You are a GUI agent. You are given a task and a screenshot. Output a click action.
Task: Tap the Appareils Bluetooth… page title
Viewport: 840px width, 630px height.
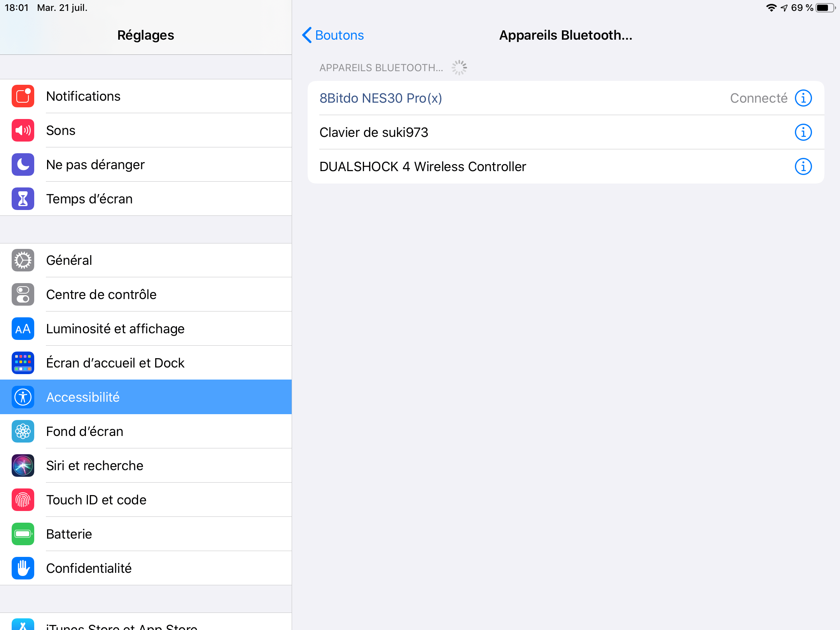point(566,35)
